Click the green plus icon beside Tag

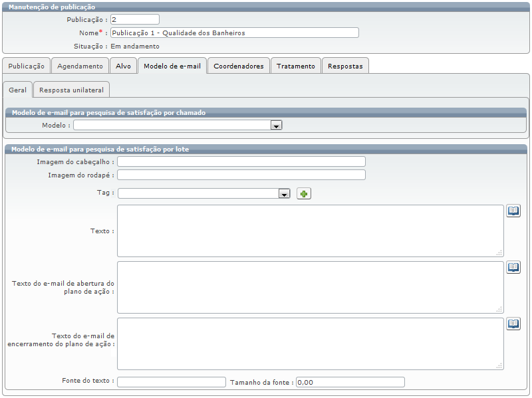(x=304, y=193)
